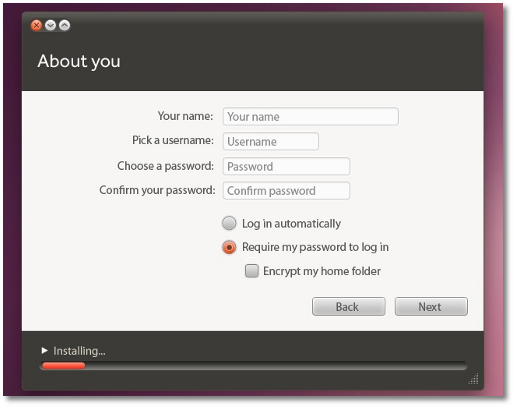The width and height of the screenshot is (514, 407).
Task: Close the installer window with the red button
Action: (36, 25)
